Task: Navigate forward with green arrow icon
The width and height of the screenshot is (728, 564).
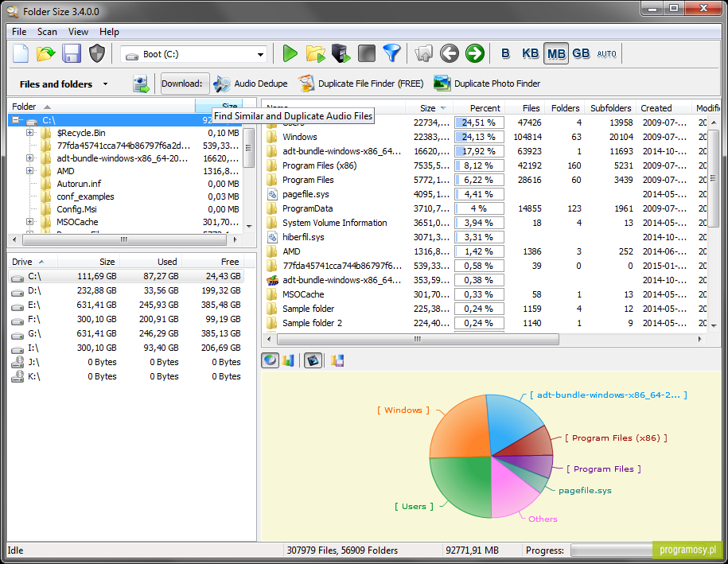Action: 474,54
